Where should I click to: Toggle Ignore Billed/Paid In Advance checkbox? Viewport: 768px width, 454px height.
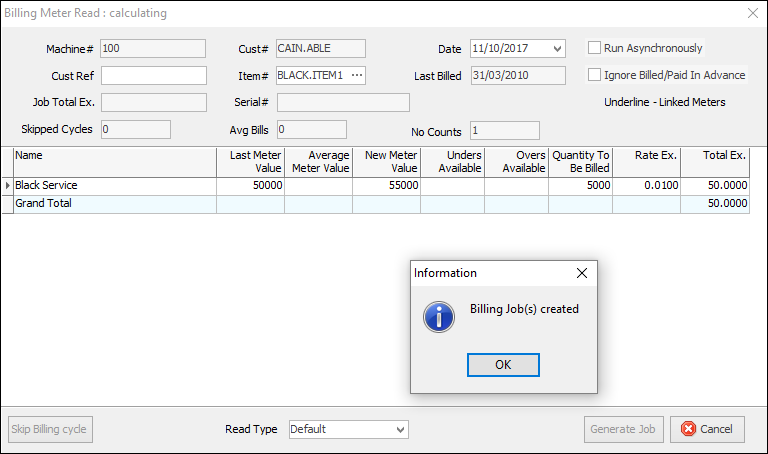(594, 75)
